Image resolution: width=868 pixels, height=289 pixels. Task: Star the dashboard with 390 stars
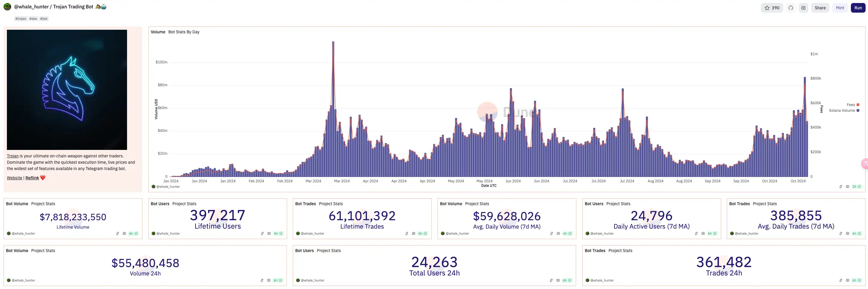[772, 8]
